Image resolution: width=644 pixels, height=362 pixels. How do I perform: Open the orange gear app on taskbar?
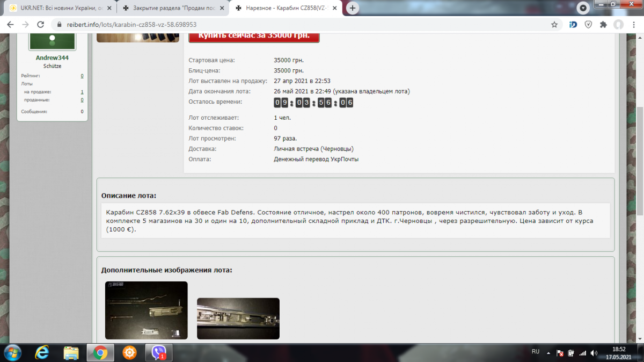[129, 353]
